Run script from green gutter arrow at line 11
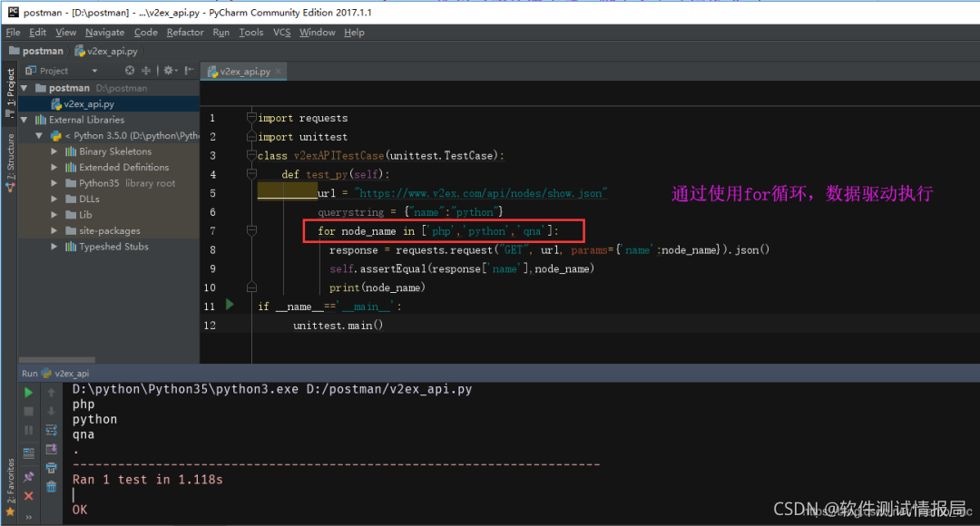 point(230,306)
